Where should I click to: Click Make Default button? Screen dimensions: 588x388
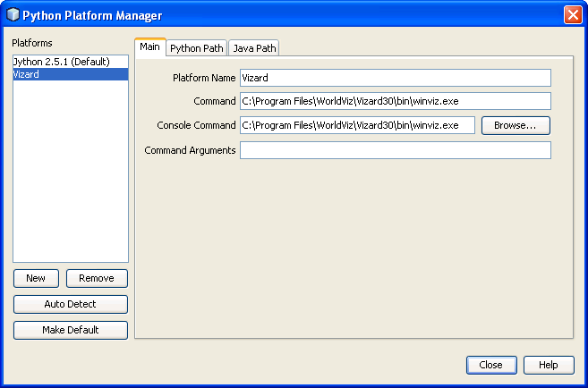pos(71,330)
